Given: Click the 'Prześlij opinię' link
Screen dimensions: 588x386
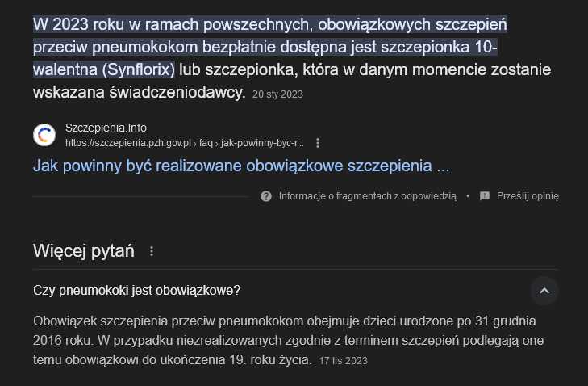Looking at the screenshot, I should pyautogui.click(x=528, y=196).
